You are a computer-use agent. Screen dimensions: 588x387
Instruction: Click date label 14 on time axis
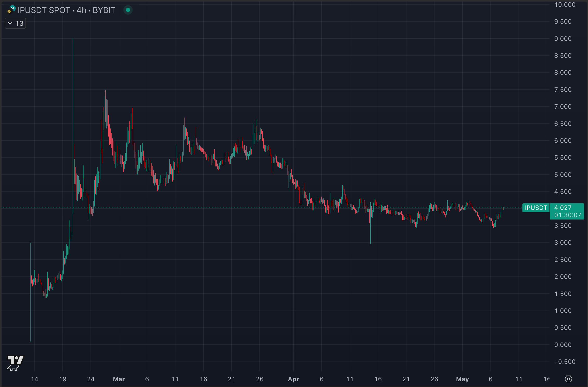pos(34,379)
